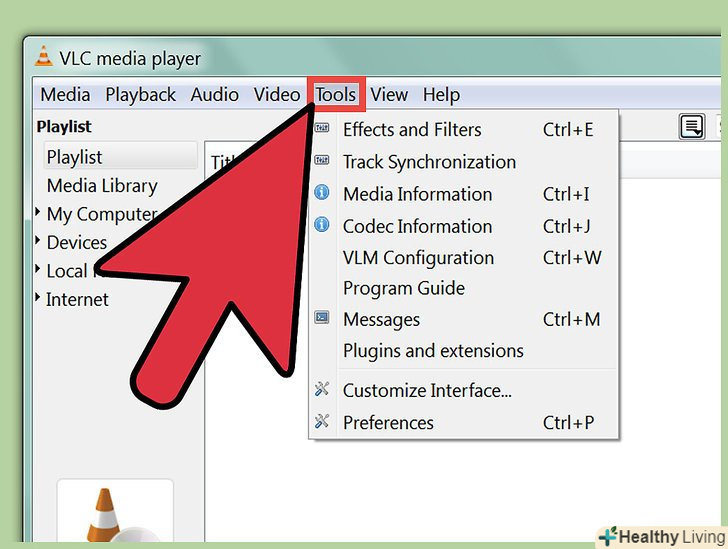Open the Playback menu

pos(141,95)
